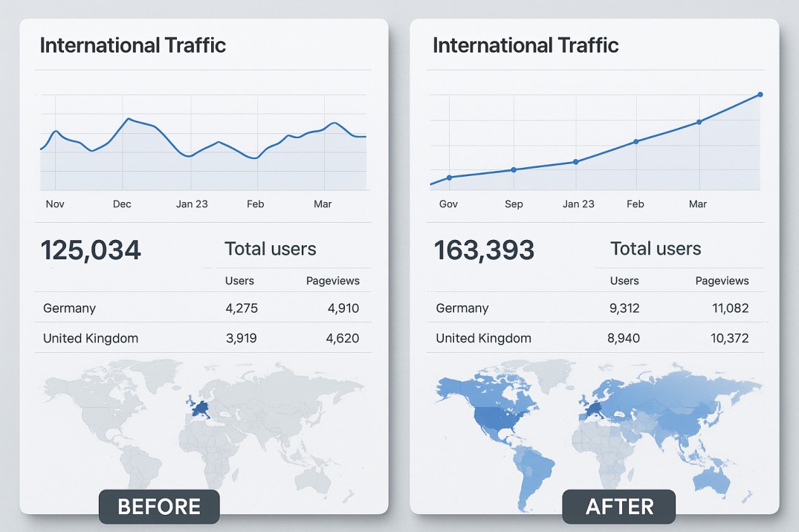Click the Feb data point on the After chart
Viewport: 799px width, 532px height.
click(636, 142)
